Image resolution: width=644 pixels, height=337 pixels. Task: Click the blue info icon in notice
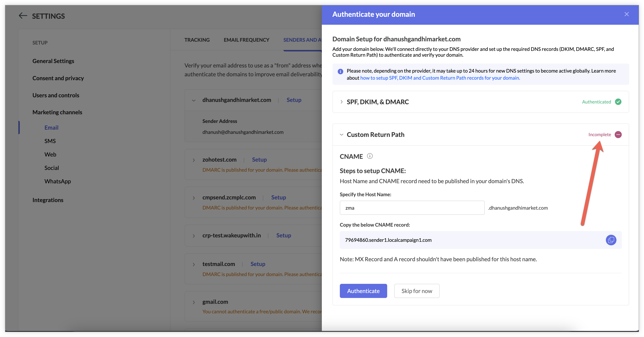coord(340,72)
